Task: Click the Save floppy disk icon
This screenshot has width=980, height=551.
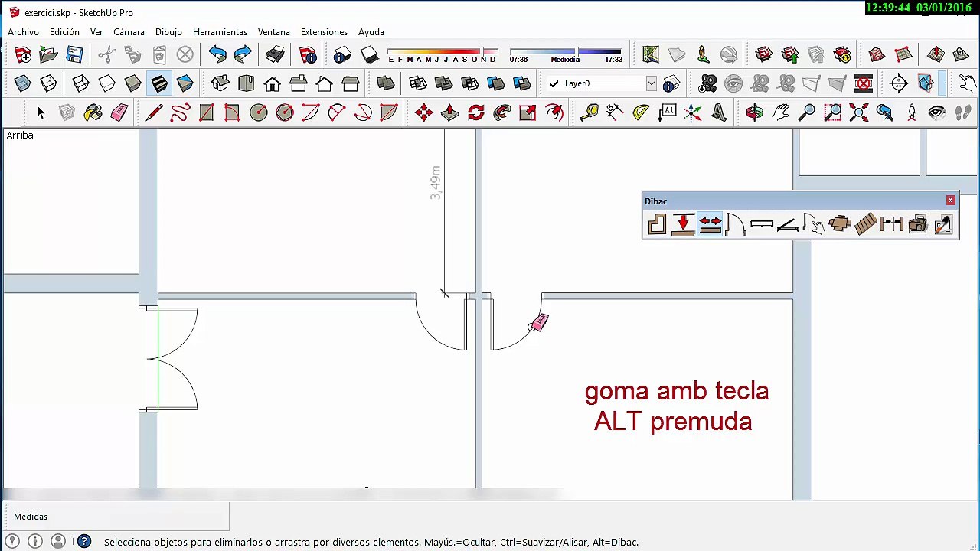Action: [74, 54]
